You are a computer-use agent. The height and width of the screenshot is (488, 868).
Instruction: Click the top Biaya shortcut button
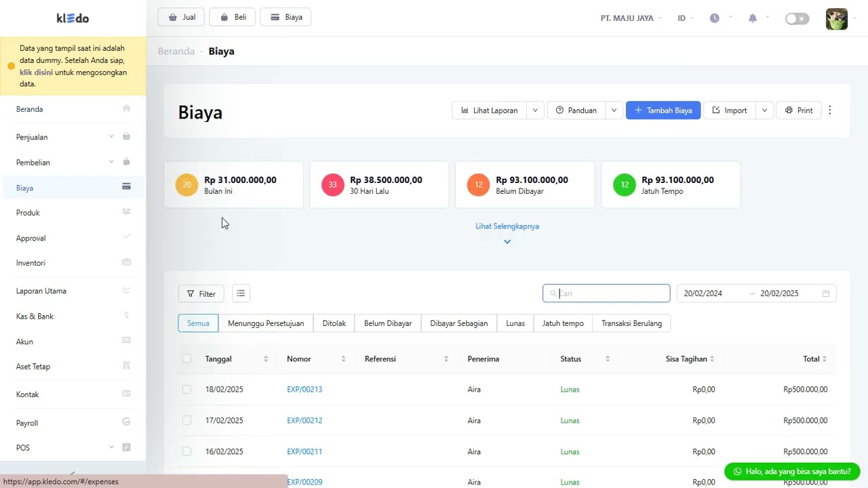tap(285, 17)
